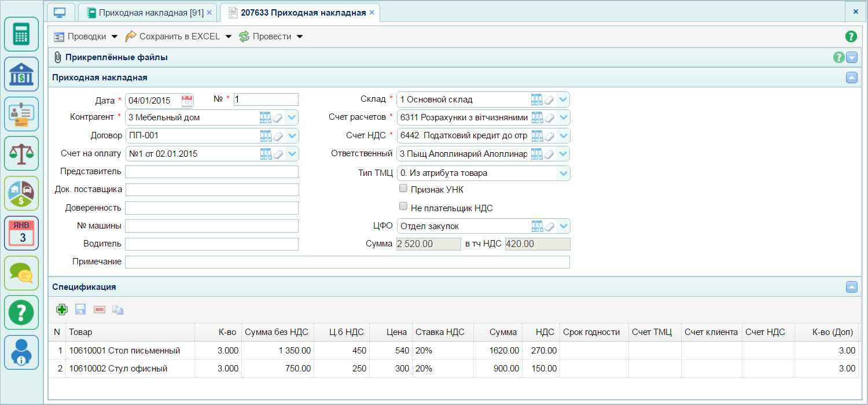This screenshot has height=405, width=868.
Task: Click the № document number field
Action: point(266,100)
